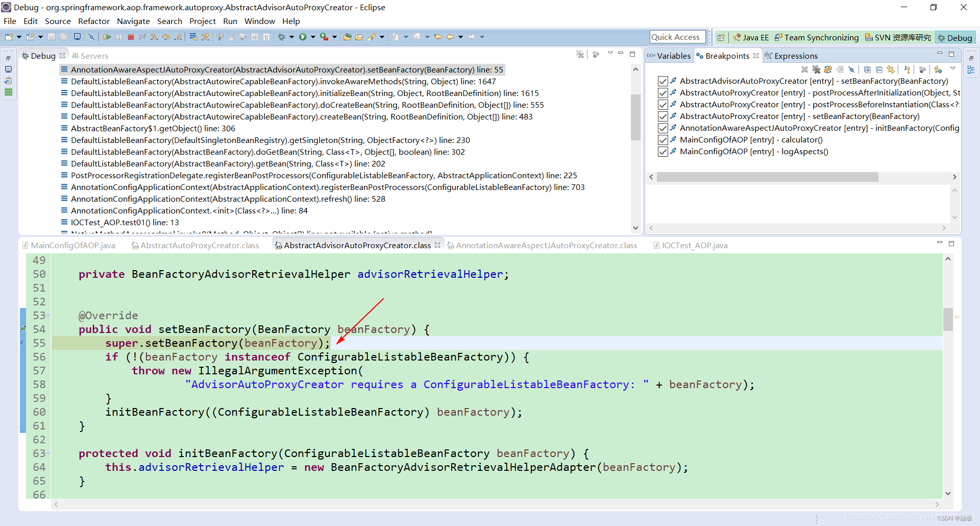Open the Window menu
The height and width of the screenshot is (526, 980).
point(260,21)
